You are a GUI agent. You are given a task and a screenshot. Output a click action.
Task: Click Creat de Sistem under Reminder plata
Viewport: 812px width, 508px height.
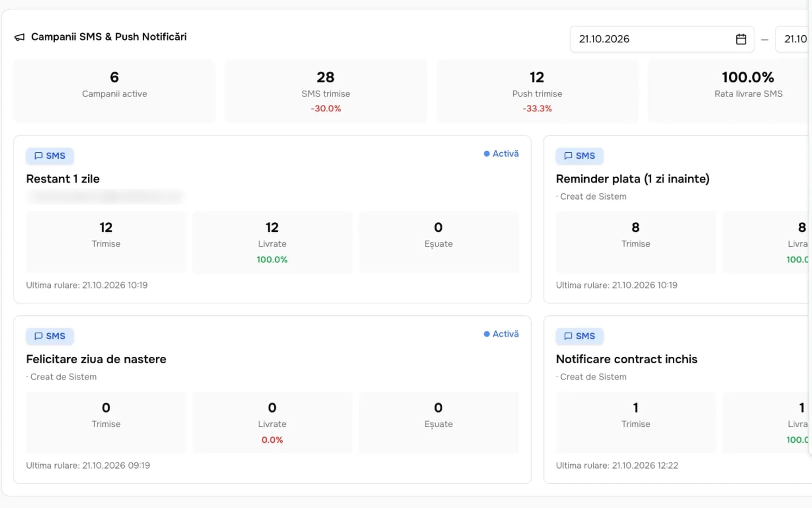[x=592, y=197]
